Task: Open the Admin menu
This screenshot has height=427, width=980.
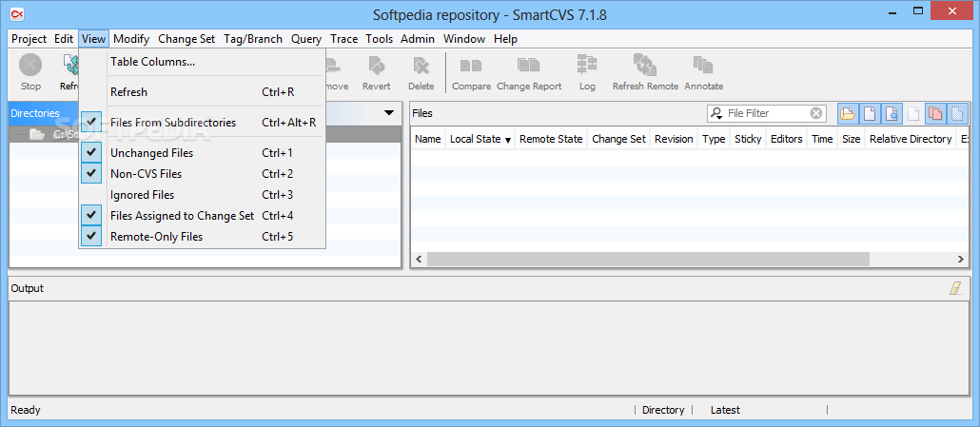Action: click(x=418, y=39)
